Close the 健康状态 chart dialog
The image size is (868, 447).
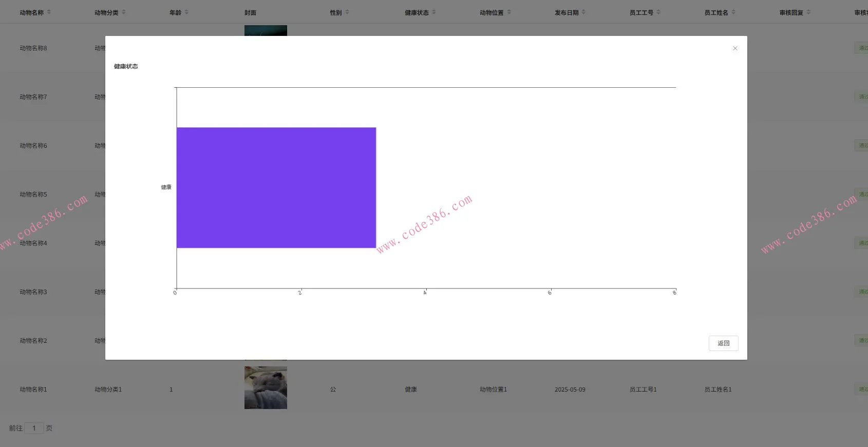735,48
